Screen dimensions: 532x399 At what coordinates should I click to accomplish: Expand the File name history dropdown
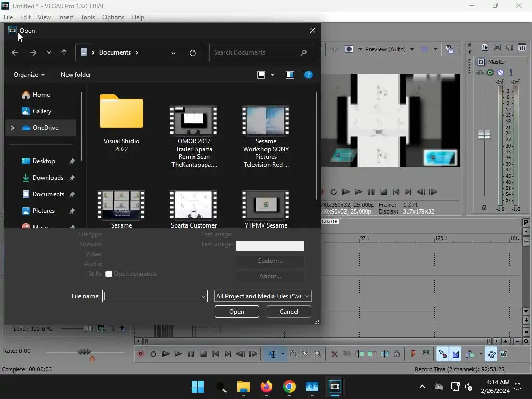(203, 296)
